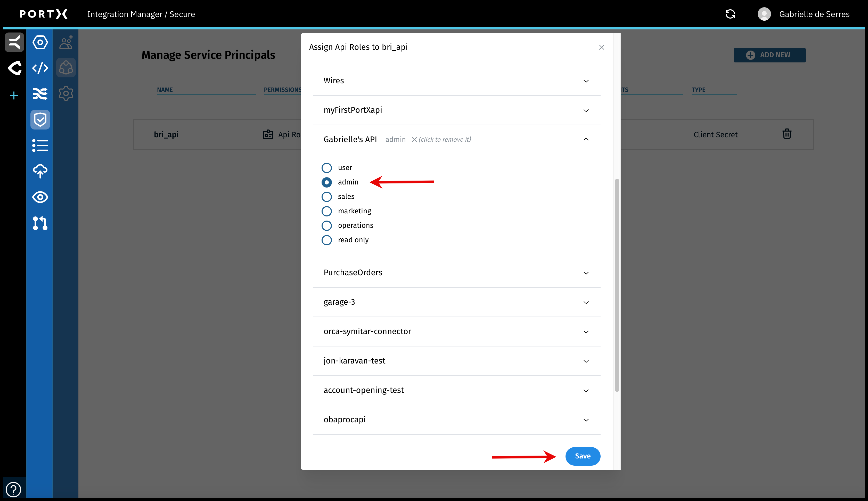Select the eye monitoring icon in sidebar

(x=40, y=197)
